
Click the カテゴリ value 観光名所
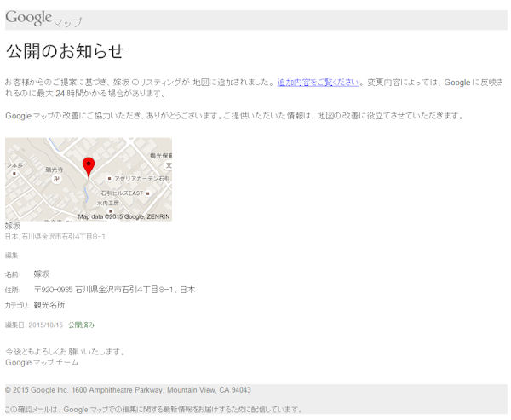coord(49,305)
